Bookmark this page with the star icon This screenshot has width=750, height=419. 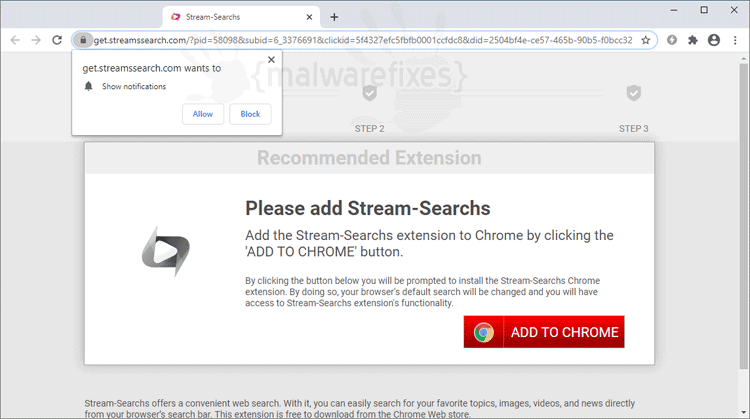click(x=646, y=40)
